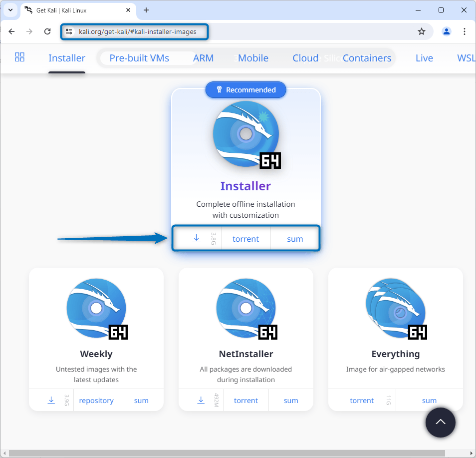
Task: Click the Weekly image dragon thumbnail
Action: (x=96, y=308)
